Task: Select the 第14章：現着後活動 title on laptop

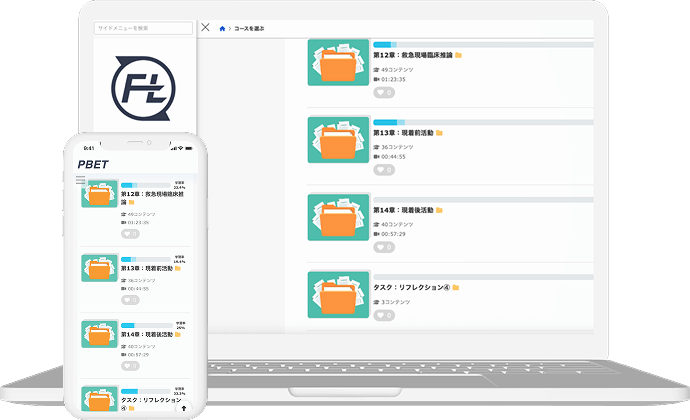Action: coord(403,210)
